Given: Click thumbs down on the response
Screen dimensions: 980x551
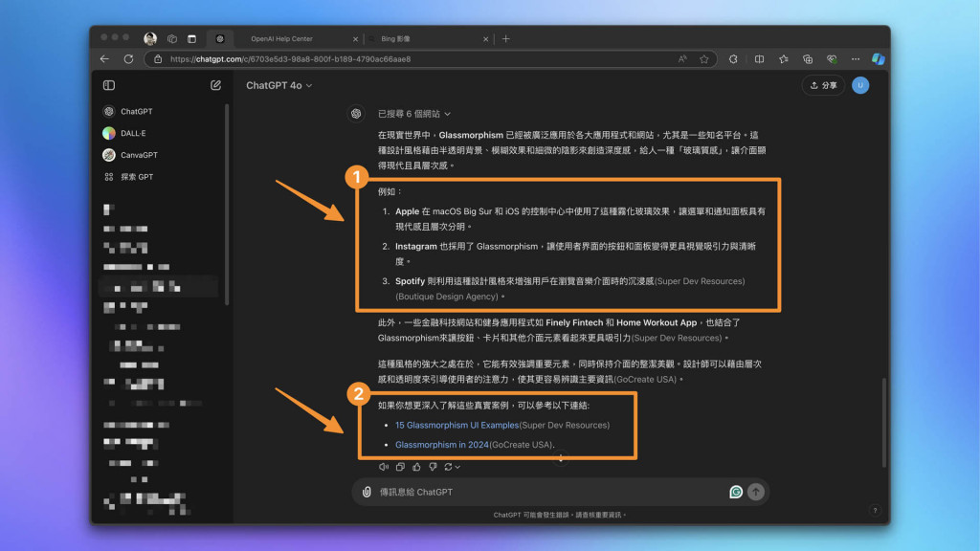Looking at the screenshot, I should pyautogui.click(x=433, y=467).
